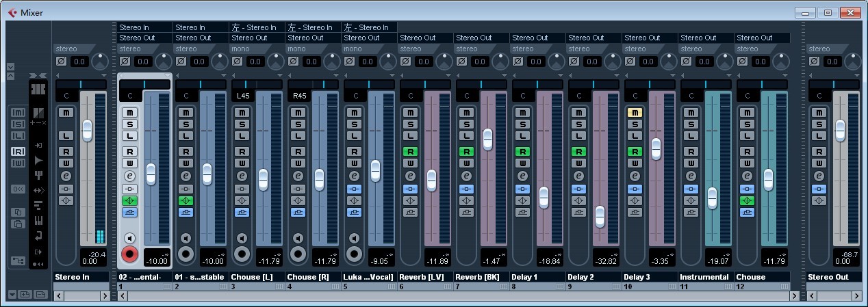Click global Read automation button in common panel
The image size is (868, 307).
coord(18,151)
